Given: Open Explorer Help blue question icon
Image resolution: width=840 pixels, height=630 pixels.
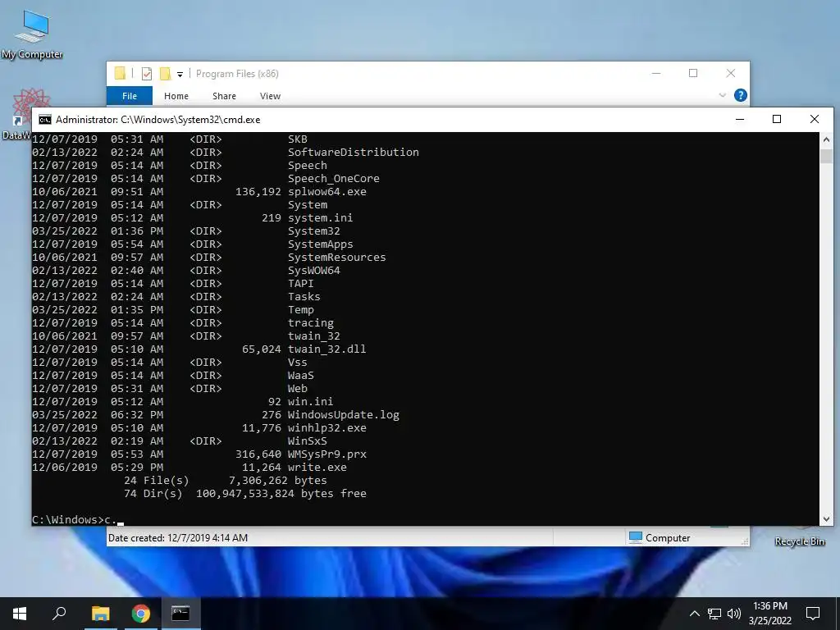Looking at the screenshot, I should click(x=741, y=95).
